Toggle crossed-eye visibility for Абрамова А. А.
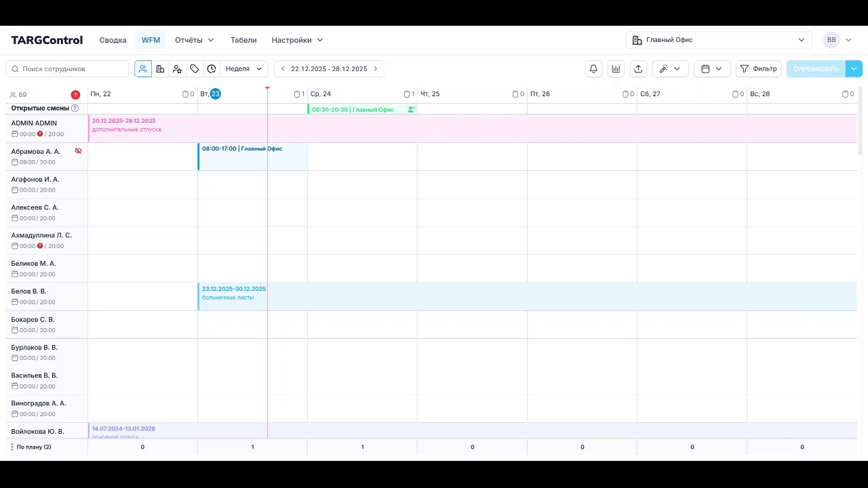Viewport: 868px width, 488px height. point(78,151)
